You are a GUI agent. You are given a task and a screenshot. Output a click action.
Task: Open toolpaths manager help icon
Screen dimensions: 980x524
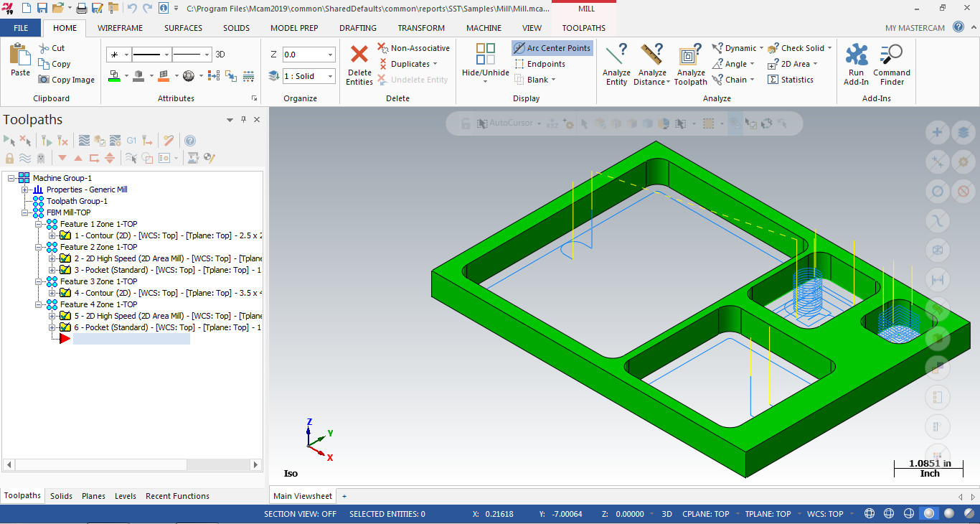tap(190, 141)
